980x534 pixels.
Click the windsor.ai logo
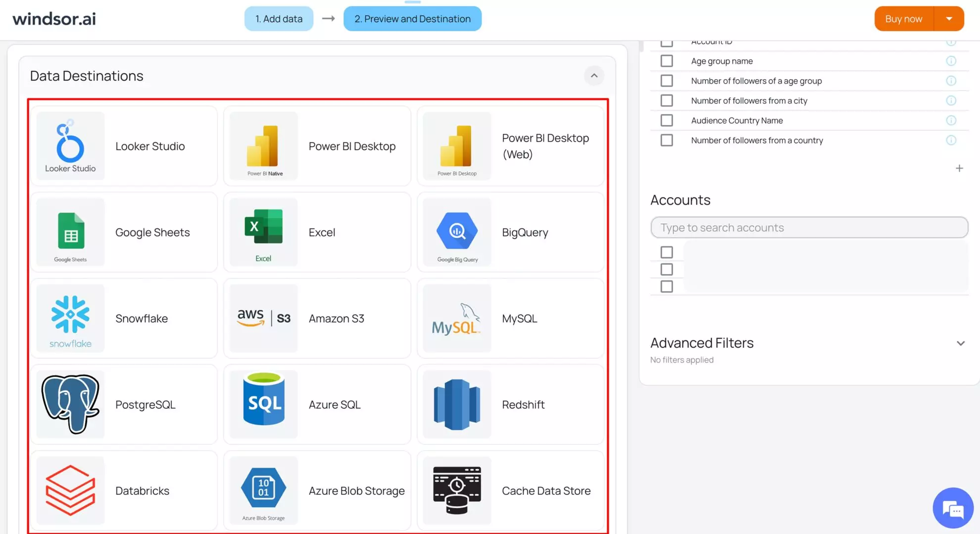point(54,19)
